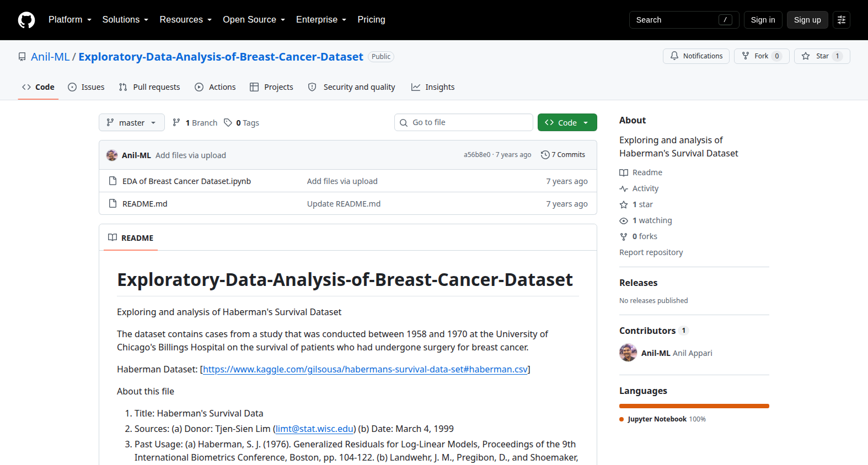Click the fork icon in Fork button
This screenshot has width=868, height=465.
pos(746,56)
